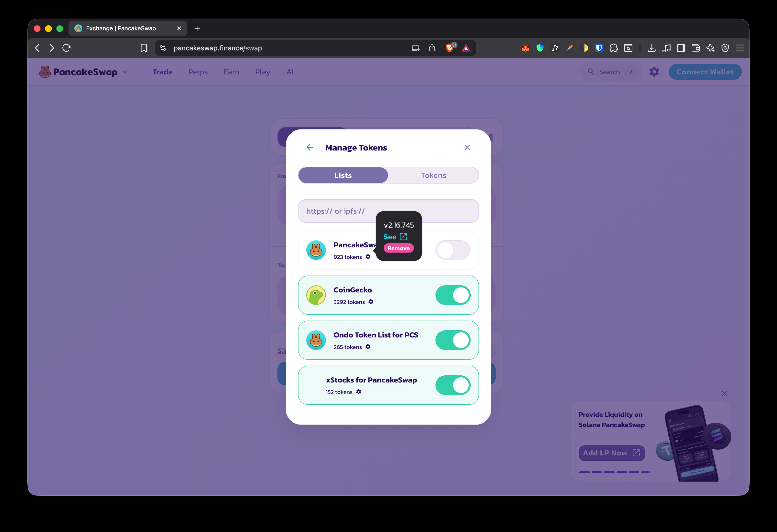777x532 pixels.
Task: Click the pink Remove button in the tooltip
Action: 399,248
